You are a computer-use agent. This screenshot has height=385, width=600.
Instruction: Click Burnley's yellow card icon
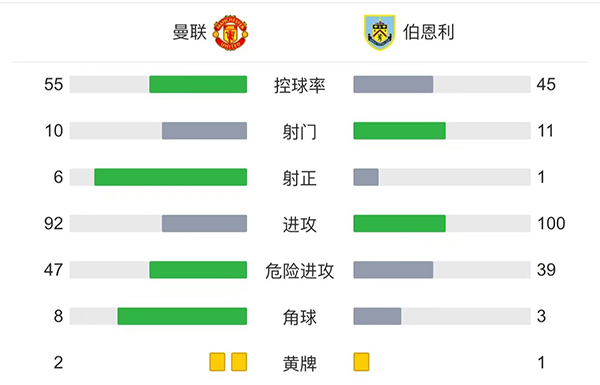361,362
